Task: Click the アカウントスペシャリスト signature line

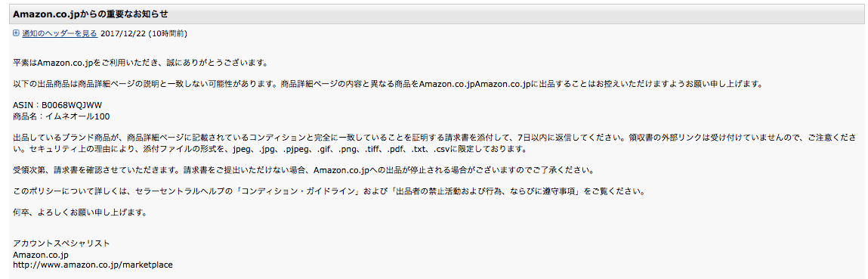Action: pyautogui.click(x=61, y=244)
